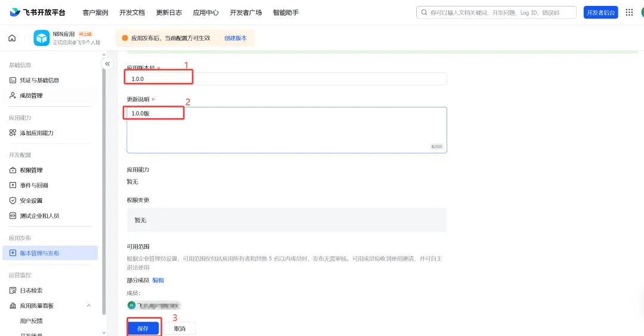The image size is (644, 336).
Task: Click the 安全设置 shield icon
Action: pos(13,201)
